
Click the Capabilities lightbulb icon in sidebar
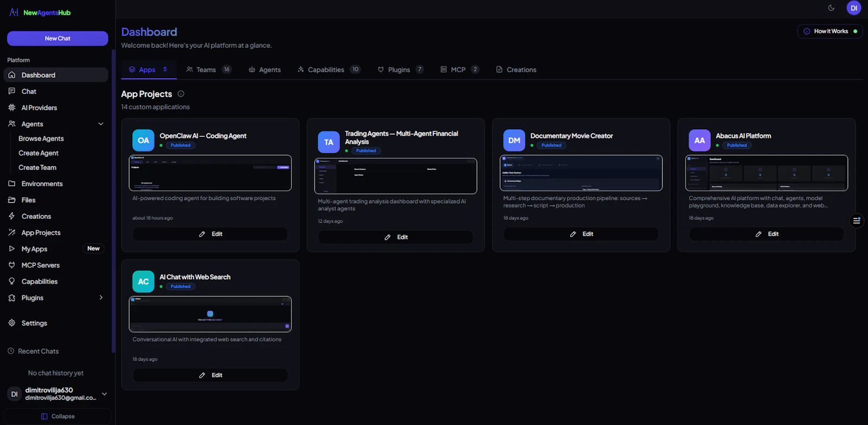pyautogui.click(x=12, y=281)
